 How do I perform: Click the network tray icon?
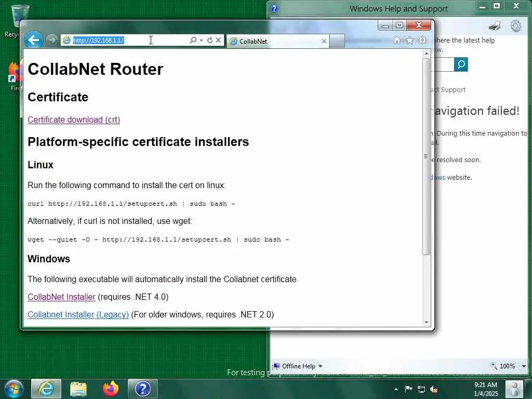(x=421, y=389)
